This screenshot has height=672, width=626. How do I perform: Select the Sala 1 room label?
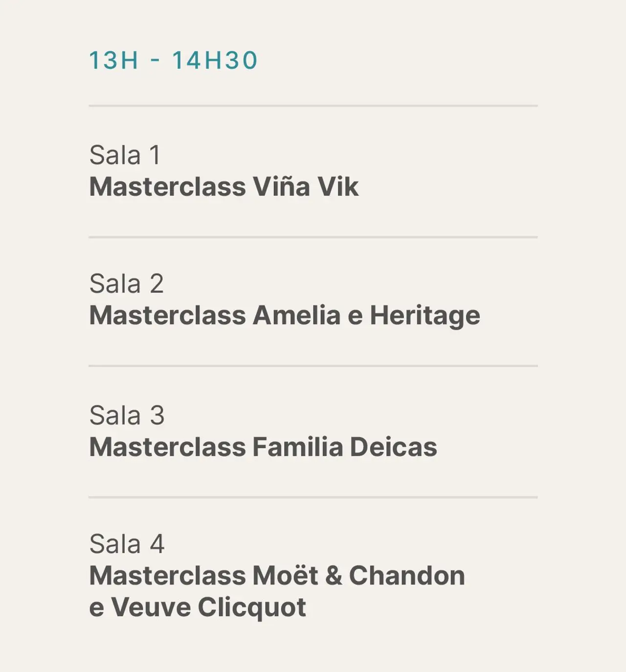(125, 156)
